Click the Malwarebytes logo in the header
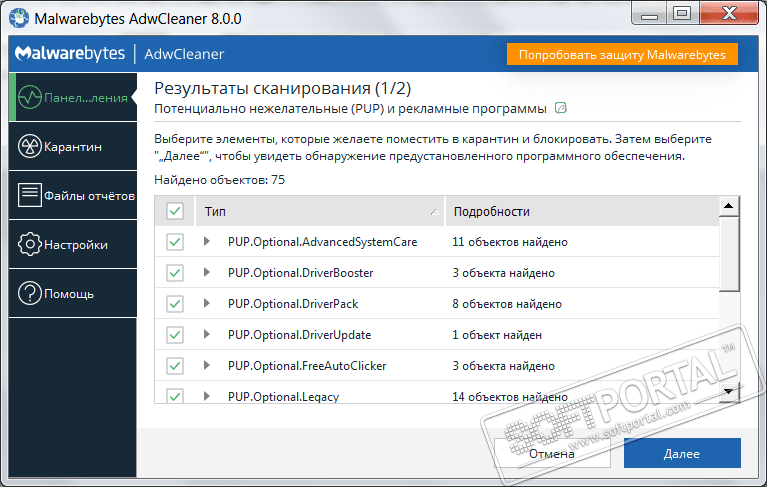Viewport: 767px width, 487px height. click(x=70, y=53)
